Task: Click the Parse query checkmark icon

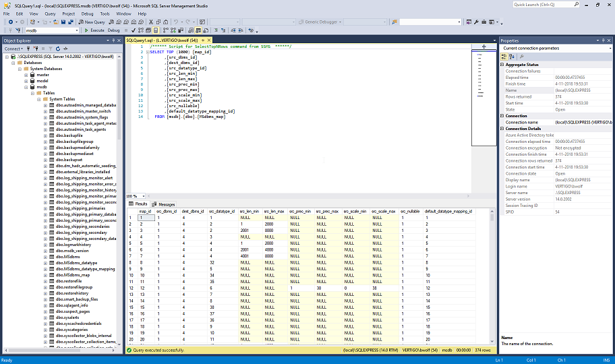Action: coord(134,30)
